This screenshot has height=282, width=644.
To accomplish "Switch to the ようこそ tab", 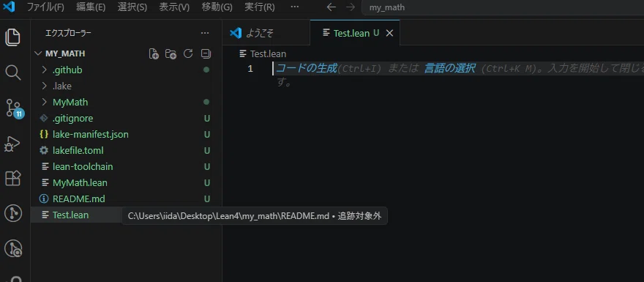I will (x=266, y=33).
